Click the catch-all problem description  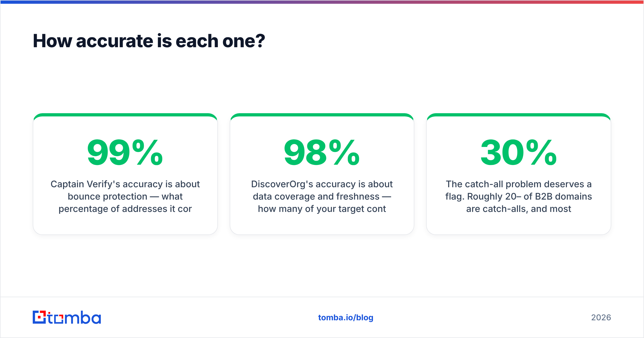pyautogui.click(x=518, y=196)
